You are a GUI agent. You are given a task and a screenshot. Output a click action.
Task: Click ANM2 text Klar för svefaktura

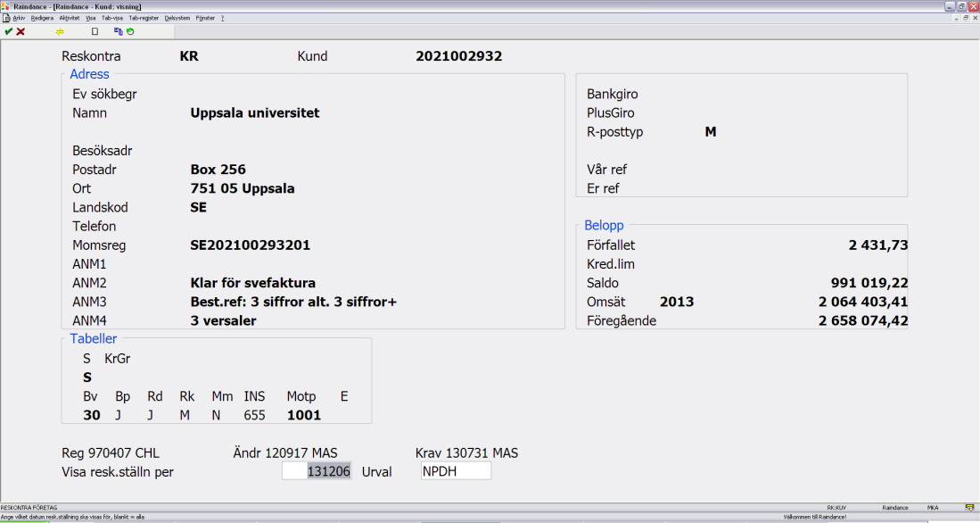point(253,283)
